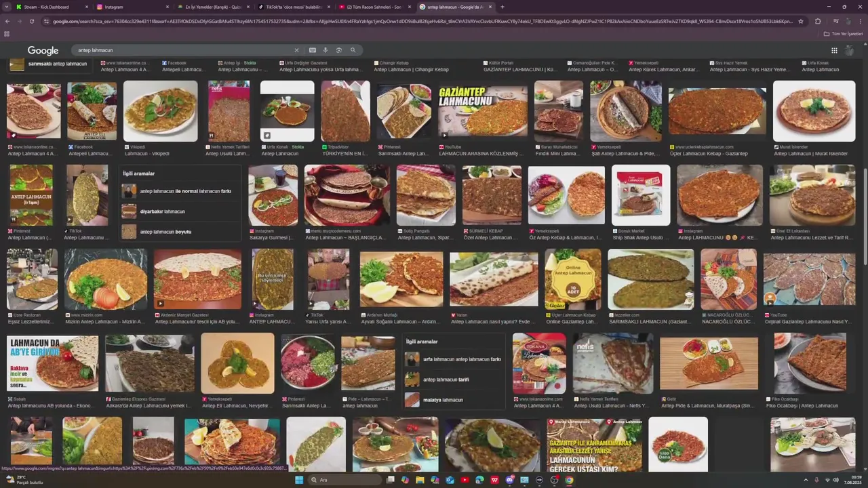
Task: Submit search with the magnifier icon
Action: (353, 50)
